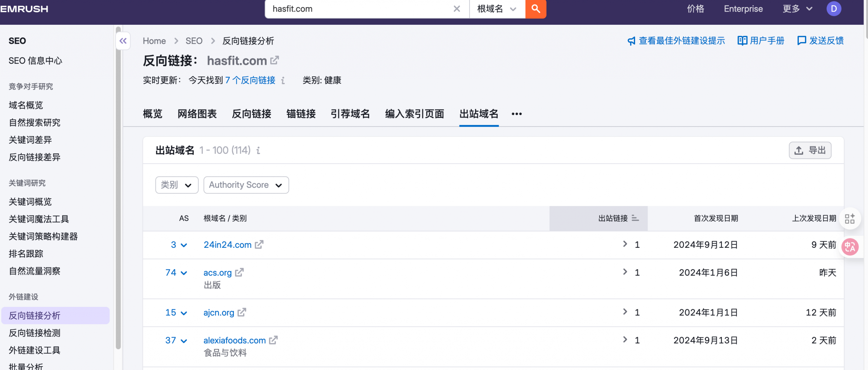Click the pink translate floating icon

[850, 247]
